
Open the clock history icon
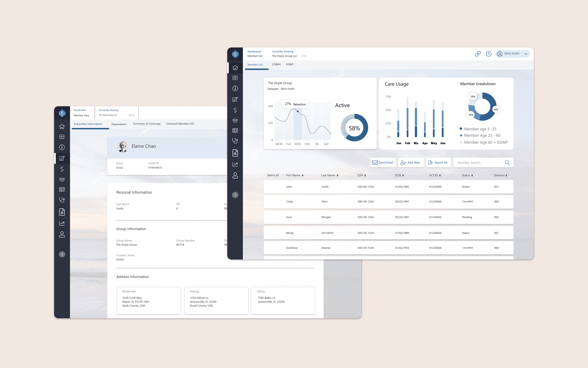point(488,54)
